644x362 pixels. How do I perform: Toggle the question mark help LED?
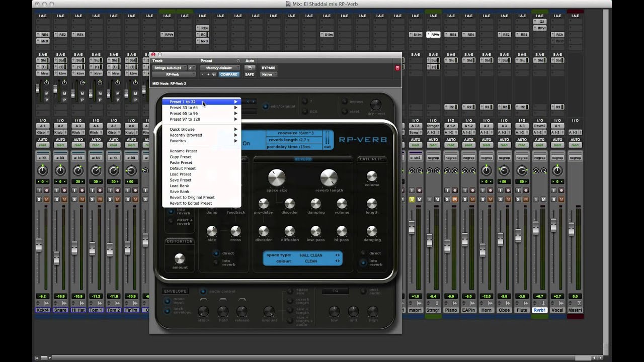[304, 102]
